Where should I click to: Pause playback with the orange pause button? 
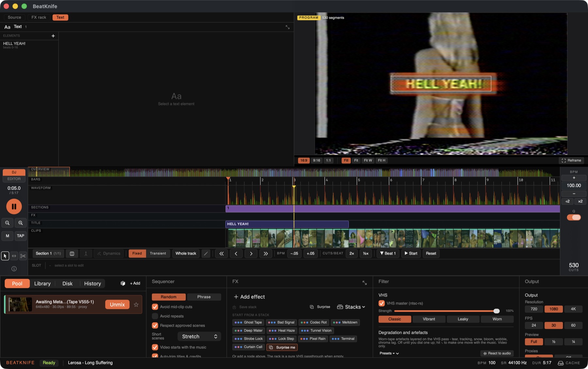14,207
